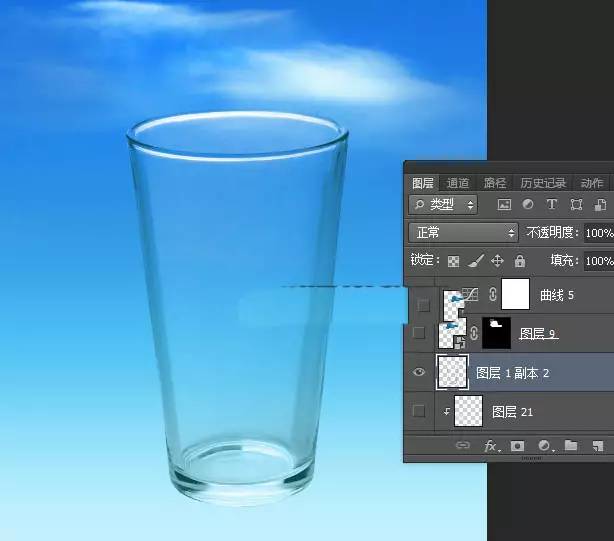Click the lock all padlock icon
614x541 pixels.
[519, 261]
